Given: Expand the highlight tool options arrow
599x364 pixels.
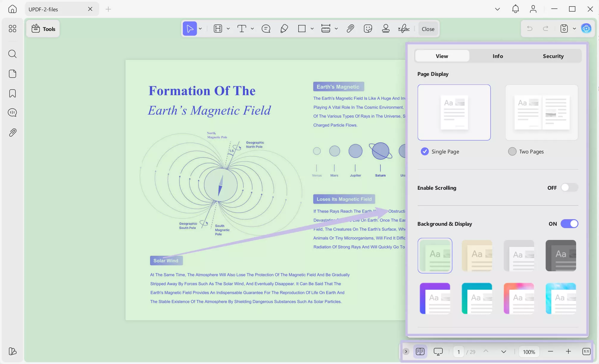Looking at the screenshot, I should pyautogui.click(x=228, y=29).
